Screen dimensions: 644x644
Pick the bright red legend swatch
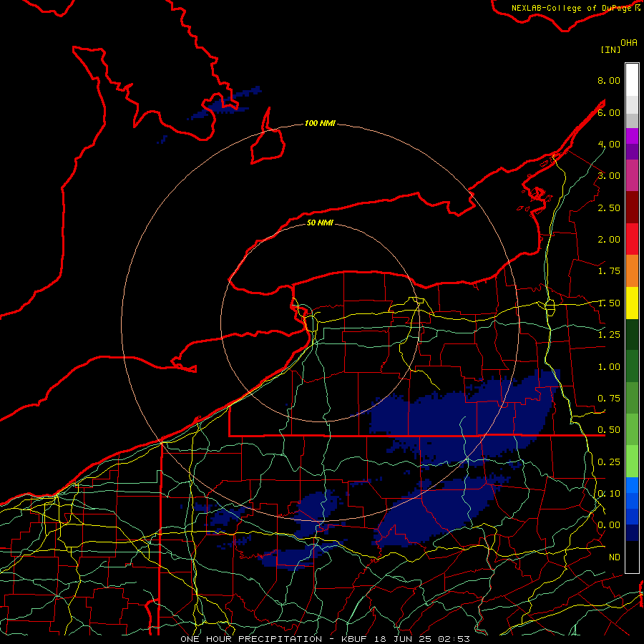coord(632,240)
